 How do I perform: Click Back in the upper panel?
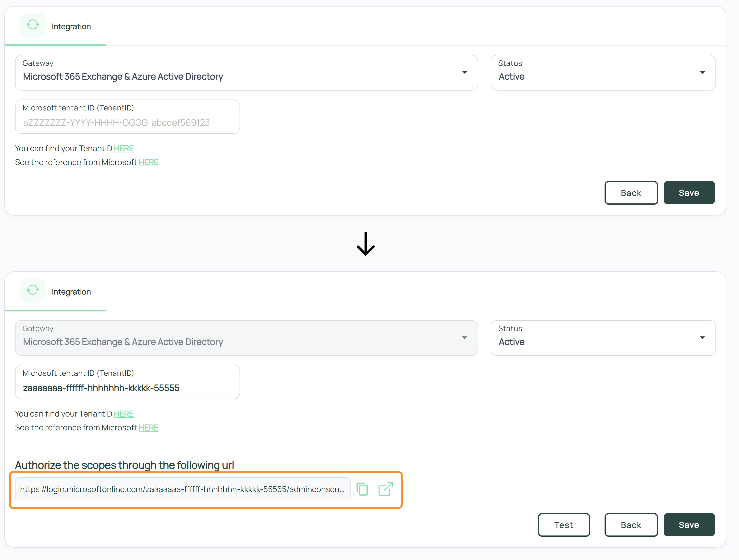631,193
